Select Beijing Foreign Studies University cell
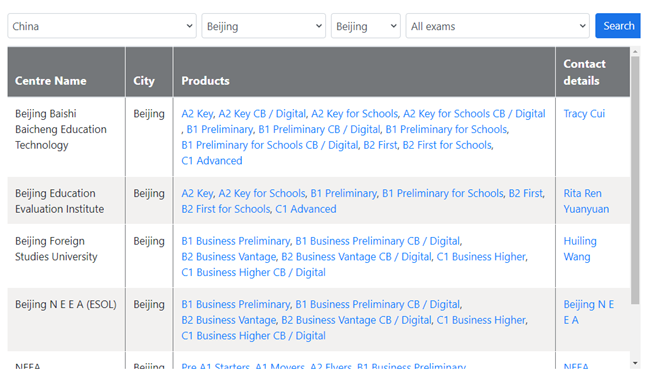 point(66,256)
